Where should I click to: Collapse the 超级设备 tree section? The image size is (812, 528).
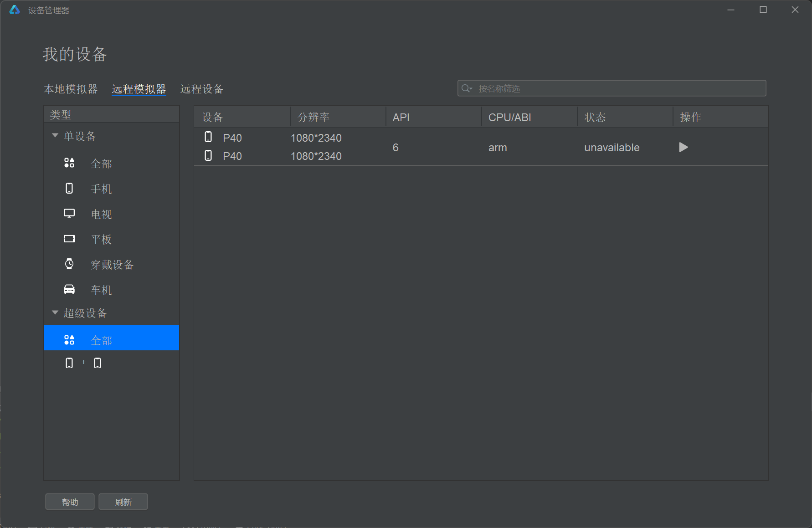click(55, 313)
